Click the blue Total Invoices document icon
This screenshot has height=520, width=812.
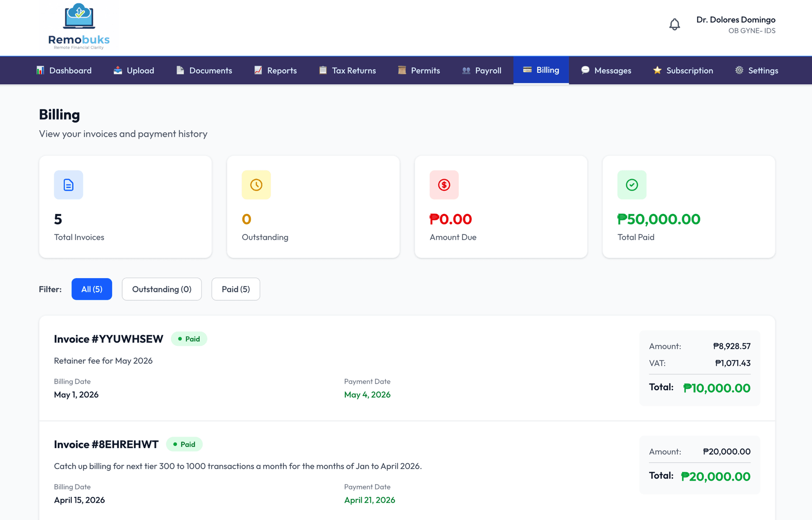69,185
